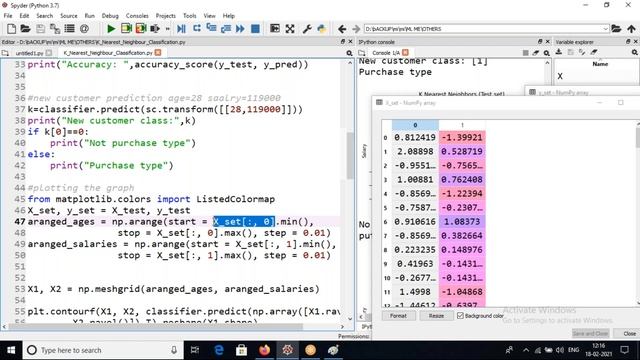The width and height of the screenshot is (640, 360).
Task: Click the editor vertical scrollbar
Action: coord(350,155)
